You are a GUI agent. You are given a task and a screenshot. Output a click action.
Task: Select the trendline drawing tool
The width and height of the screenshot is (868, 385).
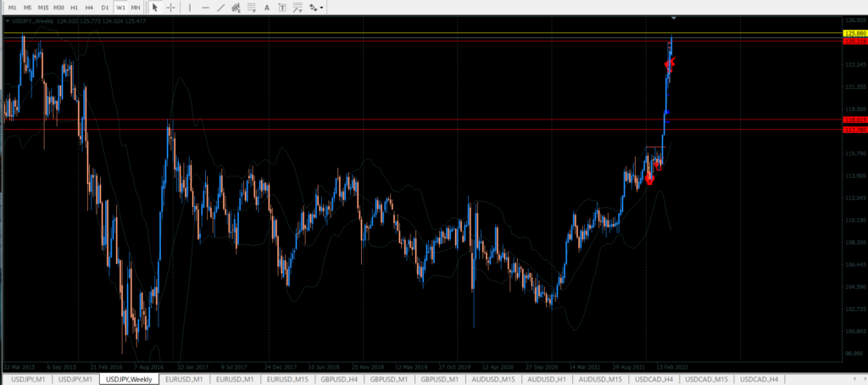[x=222, y=7]
